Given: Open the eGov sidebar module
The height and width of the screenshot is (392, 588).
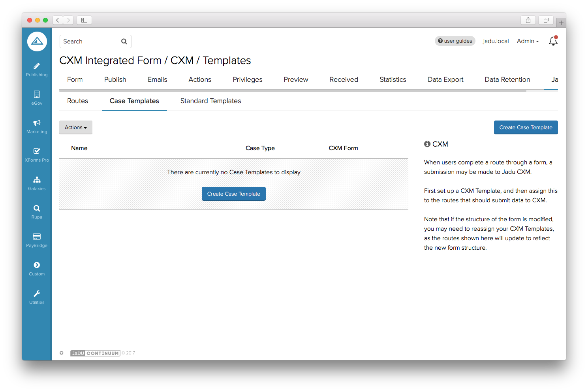Looking at the screenshot, I should click(x=37, y=98).
